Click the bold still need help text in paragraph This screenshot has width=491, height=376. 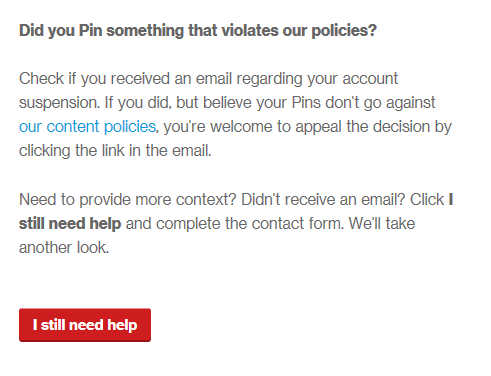tap(70, 224)
